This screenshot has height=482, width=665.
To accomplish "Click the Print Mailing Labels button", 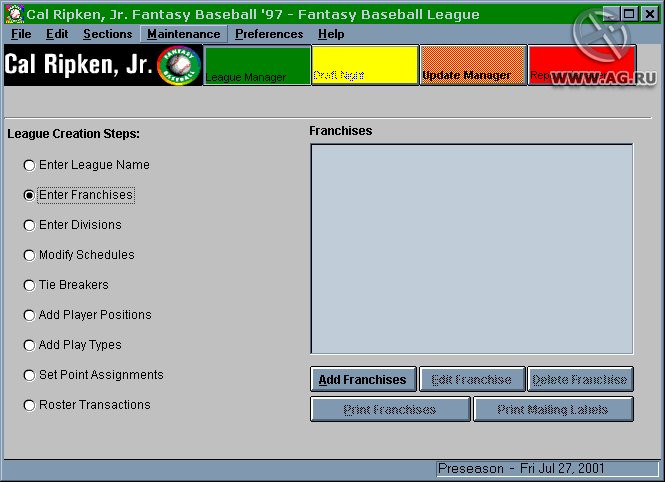I will (x=553, y=409).
